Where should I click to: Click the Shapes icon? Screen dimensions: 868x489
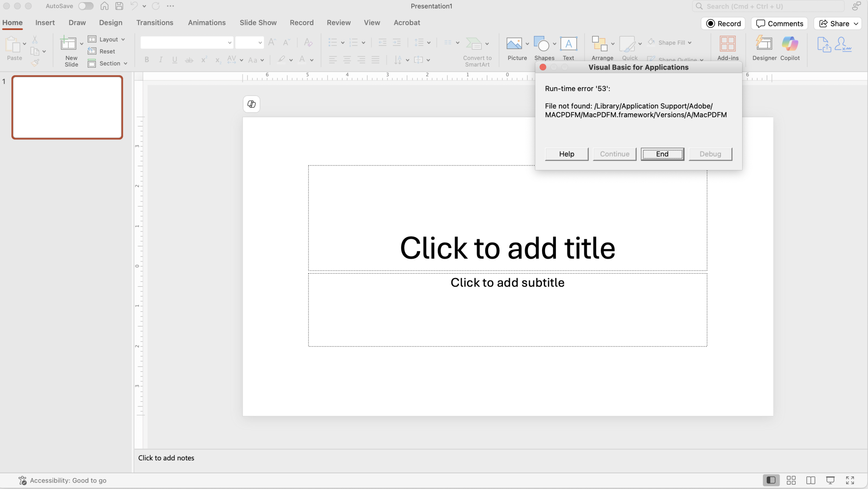coord(541,43)
